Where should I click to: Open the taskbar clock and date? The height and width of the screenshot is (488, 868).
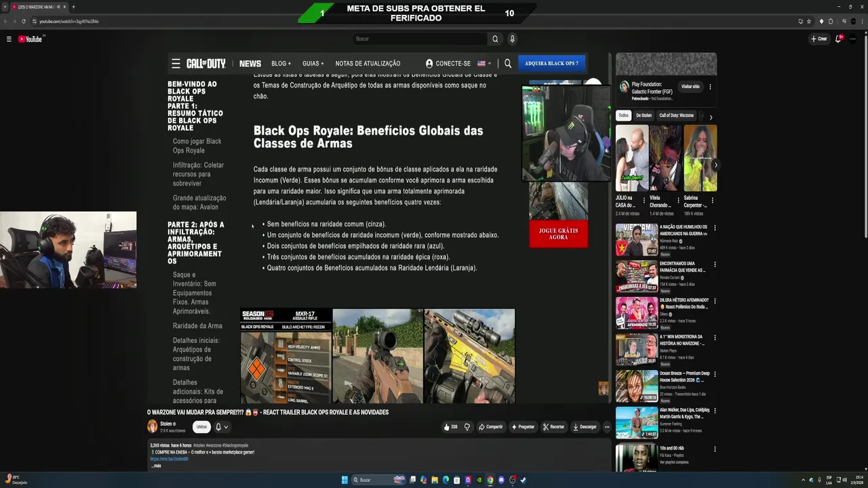click(x=859, y=480)
